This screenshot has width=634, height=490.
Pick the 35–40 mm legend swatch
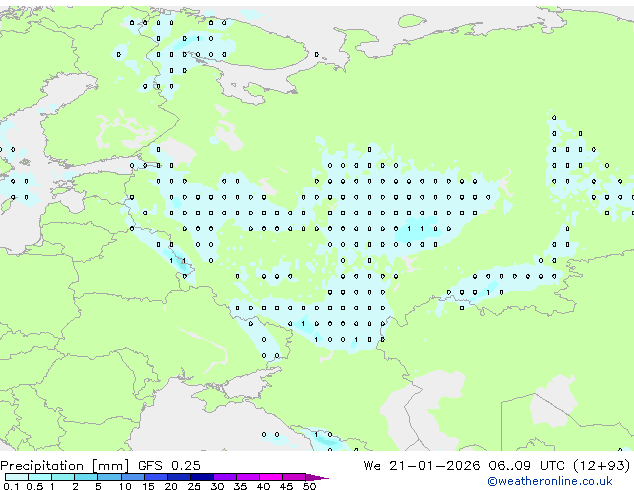[x=247, y=477]
